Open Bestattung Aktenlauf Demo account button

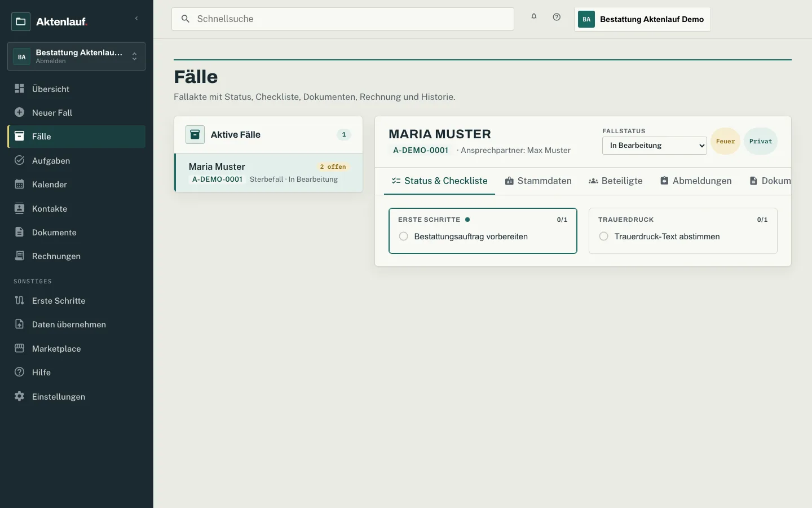[x=642, y=19]
